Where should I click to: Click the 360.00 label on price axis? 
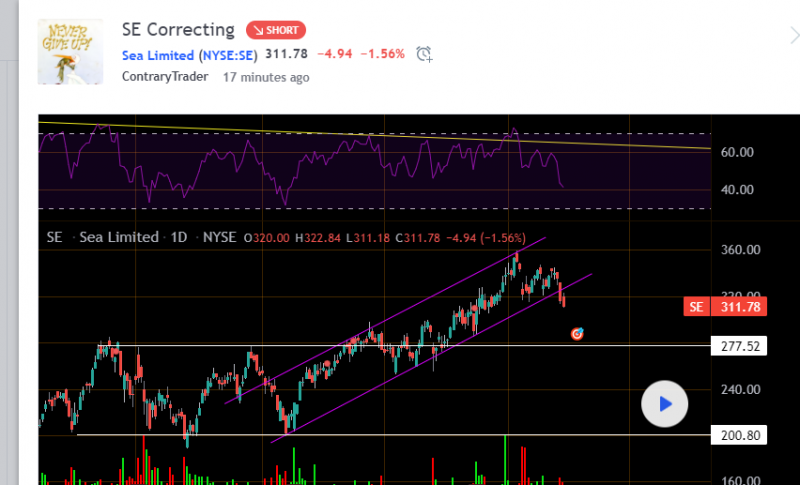click(x=743, y=250)
